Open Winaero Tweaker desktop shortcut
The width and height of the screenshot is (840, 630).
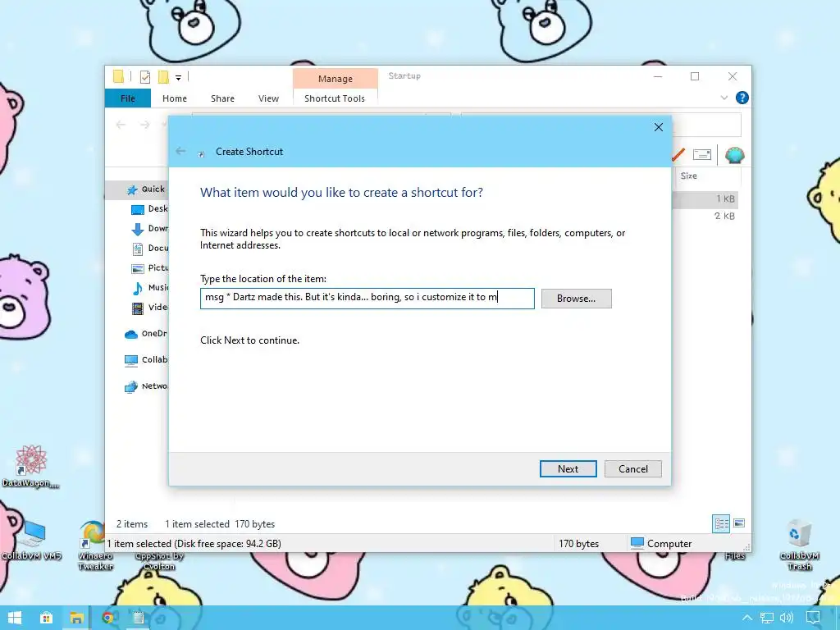pyautogui.click(x=95, y=545)
